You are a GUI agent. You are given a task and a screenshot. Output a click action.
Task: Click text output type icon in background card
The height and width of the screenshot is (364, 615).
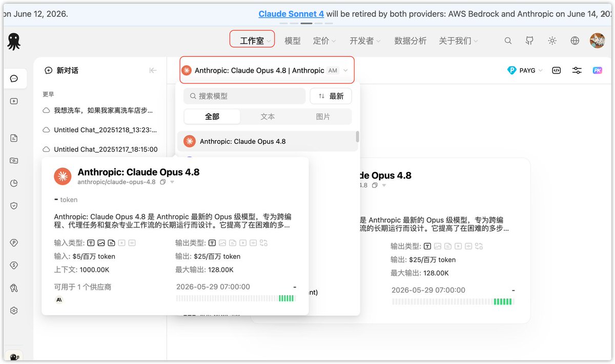[427, 246]
